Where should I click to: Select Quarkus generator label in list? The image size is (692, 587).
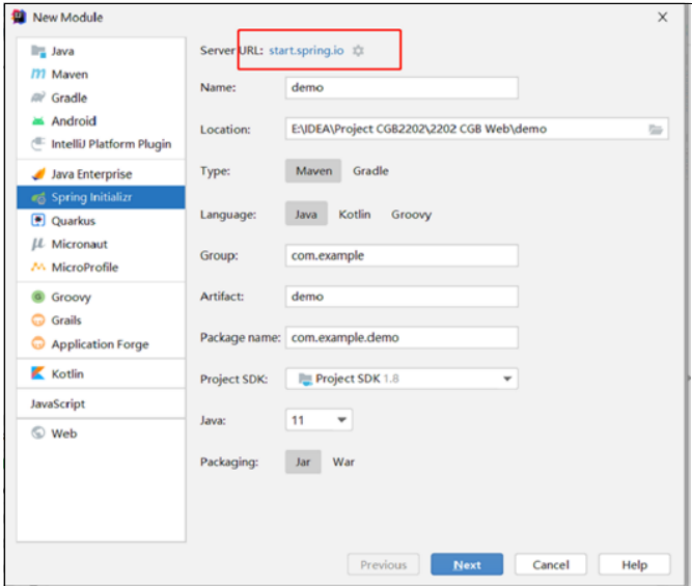[x=73, y=221]
